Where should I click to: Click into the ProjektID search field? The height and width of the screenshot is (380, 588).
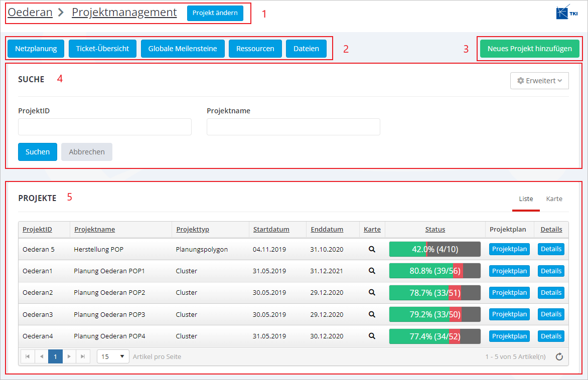(105, 127)
